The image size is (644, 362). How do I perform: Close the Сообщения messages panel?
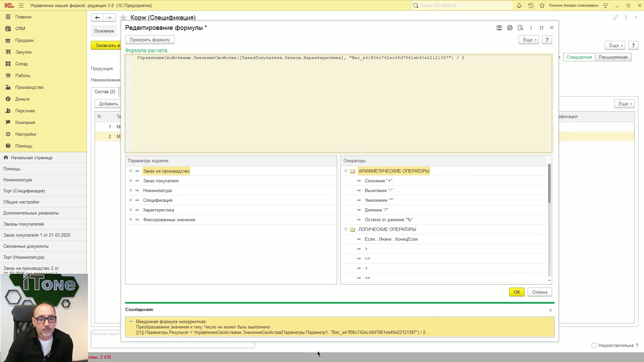(550, 310)
